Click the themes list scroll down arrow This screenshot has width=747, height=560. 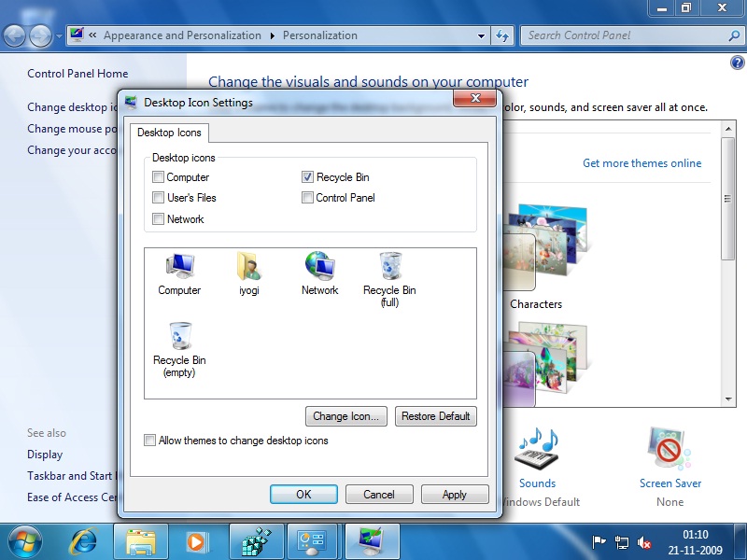click(728, 399)
